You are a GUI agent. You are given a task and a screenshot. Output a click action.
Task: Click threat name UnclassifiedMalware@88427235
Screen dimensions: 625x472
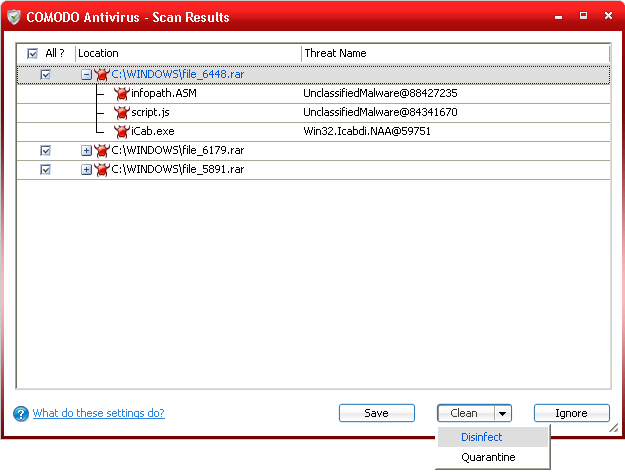tap(380, 93)
